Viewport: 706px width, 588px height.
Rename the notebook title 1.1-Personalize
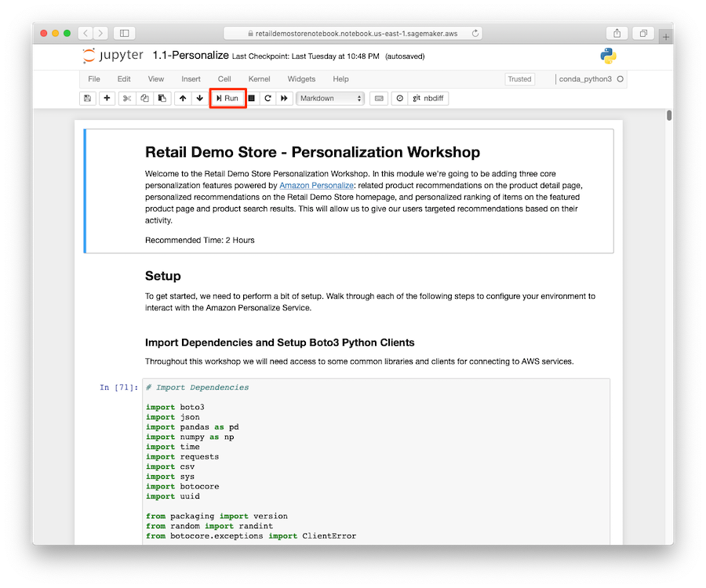[191, 56]
